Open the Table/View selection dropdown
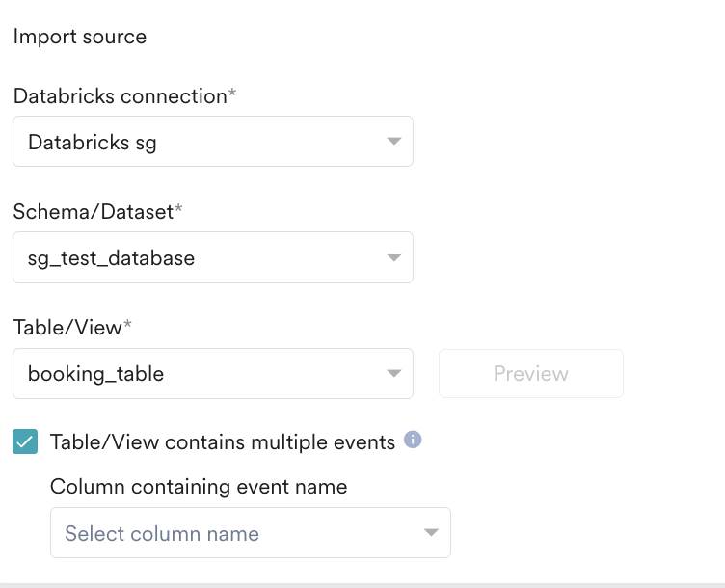 212,374
